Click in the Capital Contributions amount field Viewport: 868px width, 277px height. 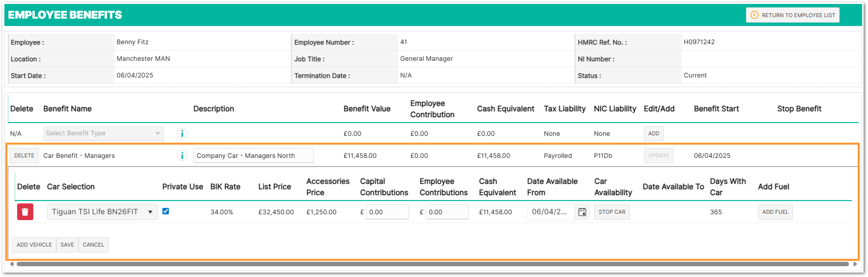(387, 212)
